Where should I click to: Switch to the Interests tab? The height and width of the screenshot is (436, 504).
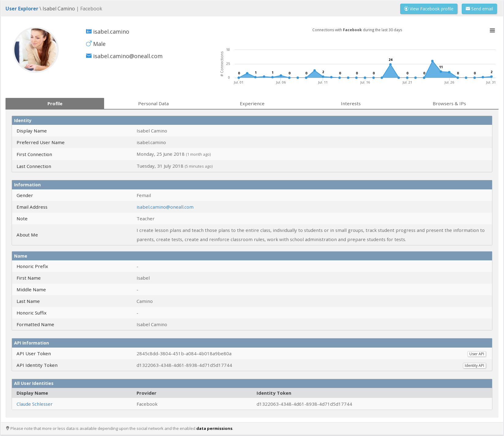pyautogui.click(x=351, y=103)
